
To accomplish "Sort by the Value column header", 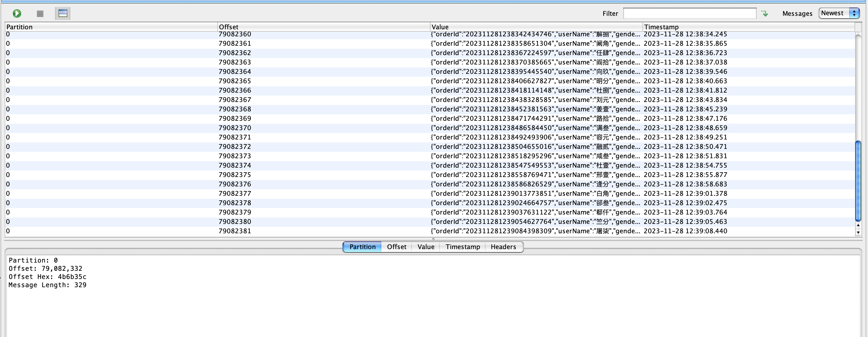I will tap(536, 27).
